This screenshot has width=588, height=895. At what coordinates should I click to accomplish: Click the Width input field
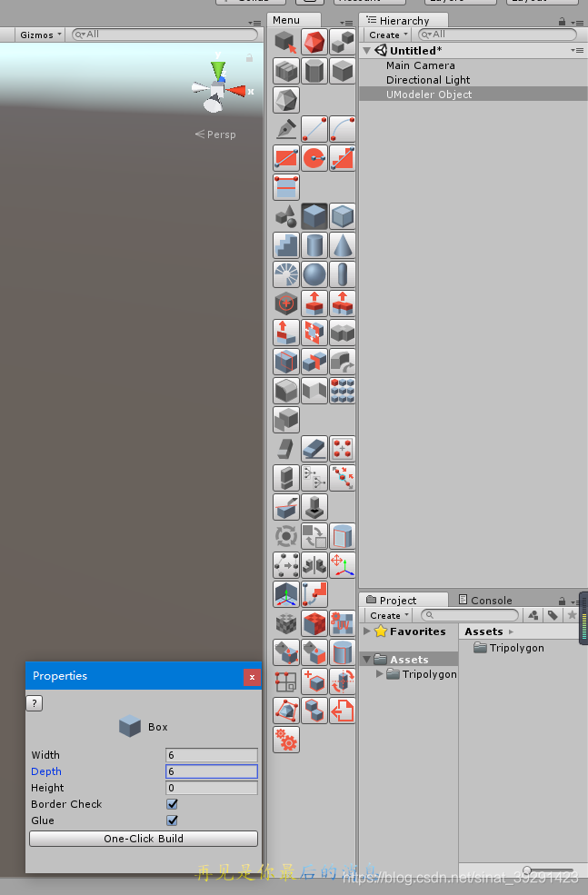(x=211, y=755)
